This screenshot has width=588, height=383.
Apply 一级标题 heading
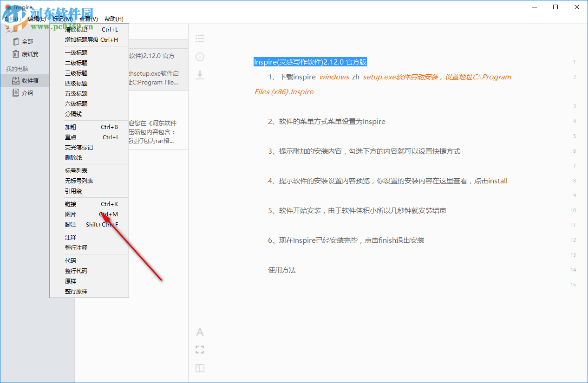click(x=89, y=53)
